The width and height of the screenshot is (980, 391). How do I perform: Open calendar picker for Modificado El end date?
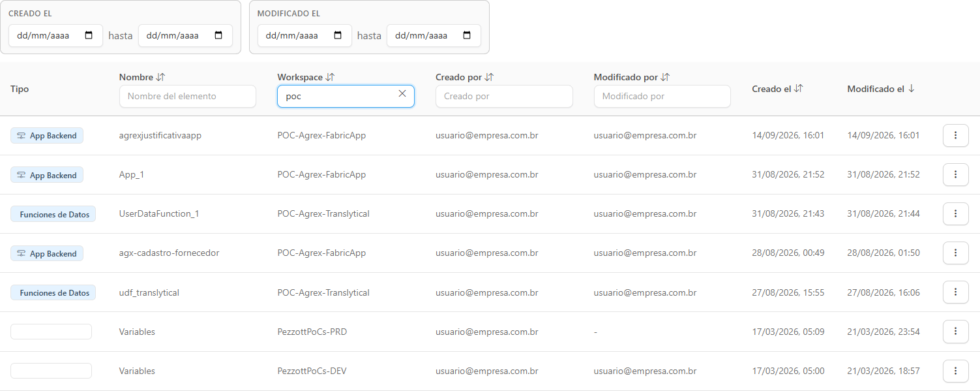tap(467, 36)
